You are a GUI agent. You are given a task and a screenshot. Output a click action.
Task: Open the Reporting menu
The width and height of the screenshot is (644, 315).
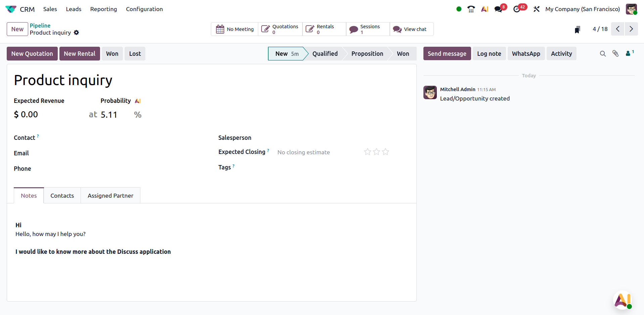103,9
